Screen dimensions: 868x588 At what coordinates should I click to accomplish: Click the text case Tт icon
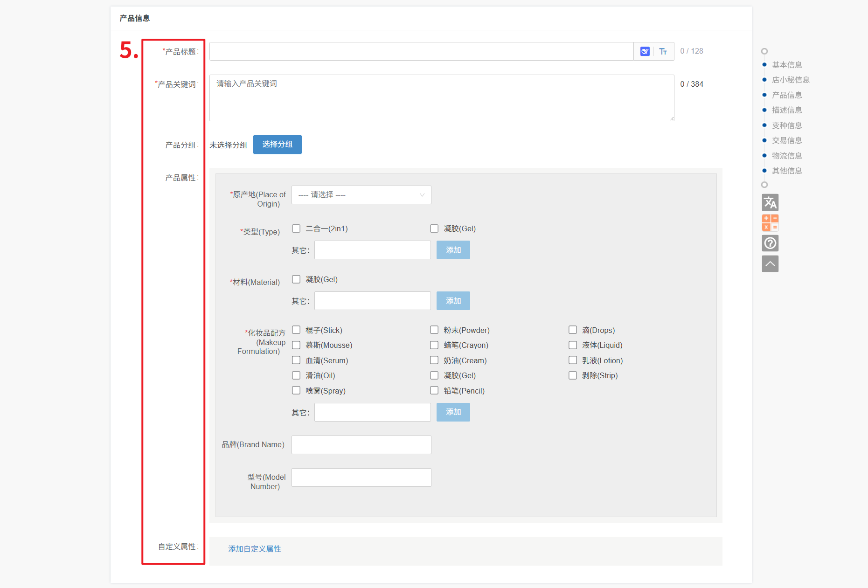point(663,51)
